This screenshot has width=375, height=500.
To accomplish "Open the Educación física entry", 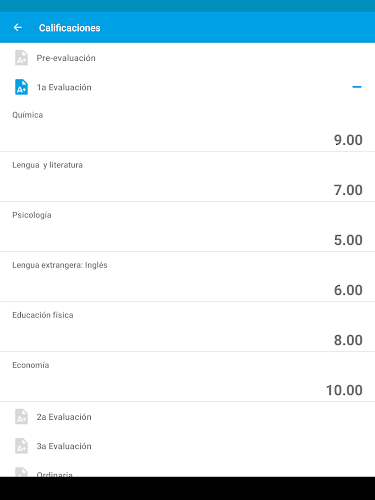I will pyautogui.click(x=187, y=327).
